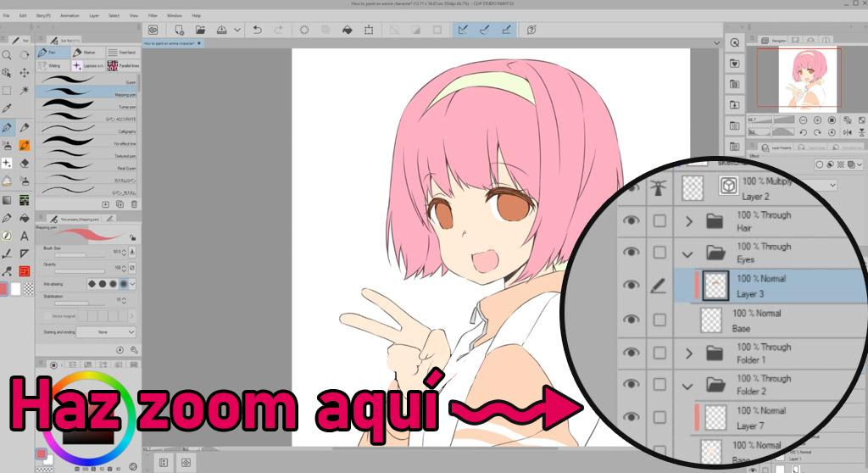Select the Move layer tool
The image size is (868, 473).
pos(25,73)
